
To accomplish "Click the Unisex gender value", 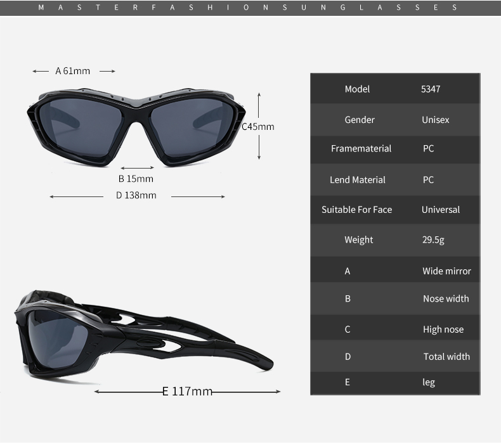I will 435,120.
